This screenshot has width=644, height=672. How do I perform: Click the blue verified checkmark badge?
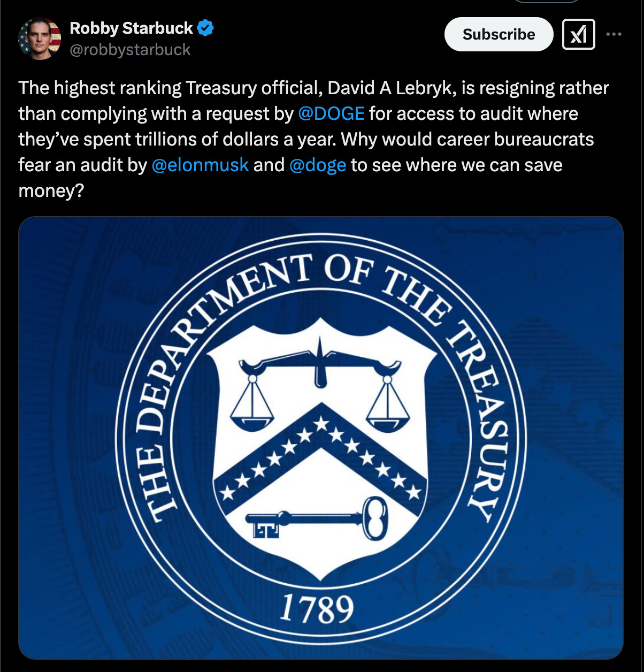click(x=205, y=28)
